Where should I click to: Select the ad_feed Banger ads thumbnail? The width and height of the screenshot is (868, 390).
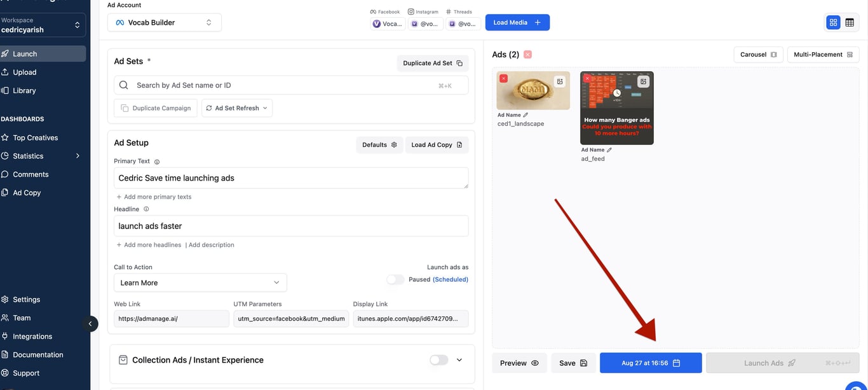click(617, 108)
